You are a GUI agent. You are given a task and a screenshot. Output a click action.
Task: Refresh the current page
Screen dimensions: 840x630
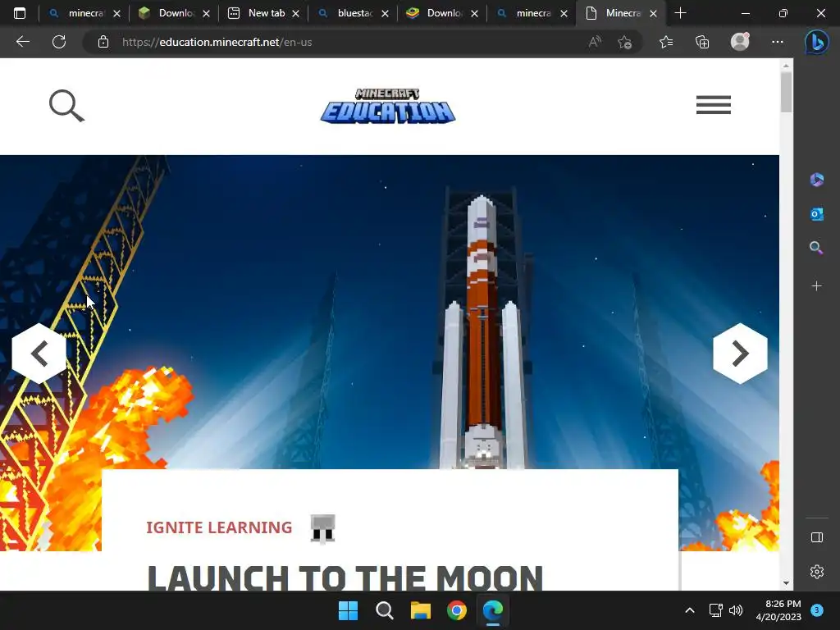pos(59,42)
